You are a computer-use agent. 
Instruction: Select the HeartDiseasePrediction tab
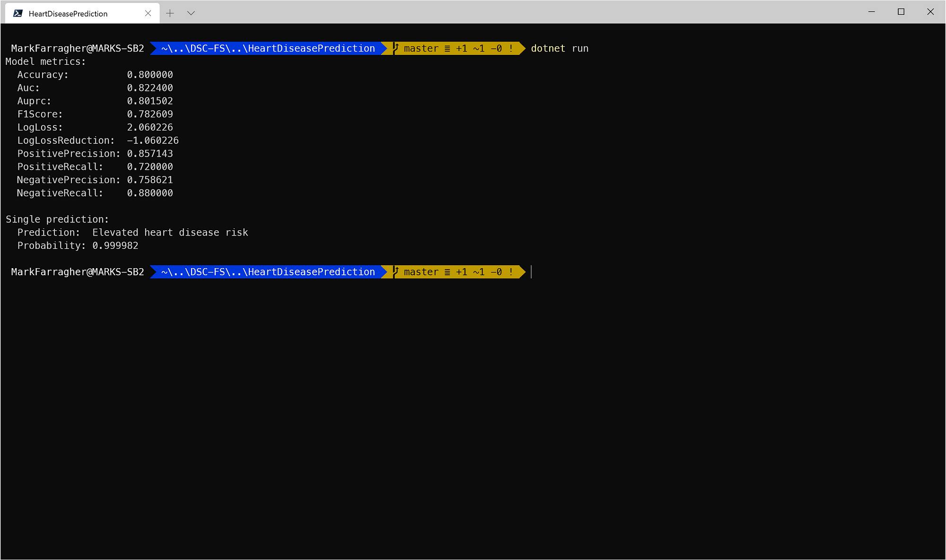69,14
